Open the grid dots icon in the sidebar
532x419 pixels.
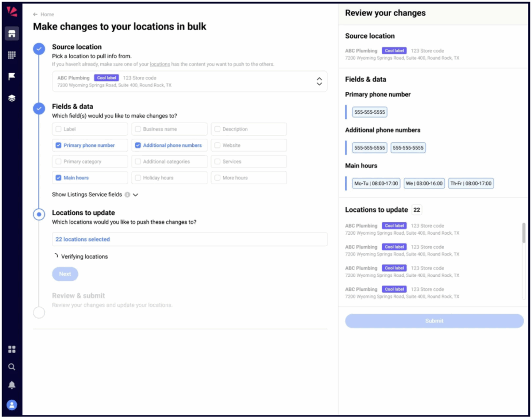tap(11, 55)
